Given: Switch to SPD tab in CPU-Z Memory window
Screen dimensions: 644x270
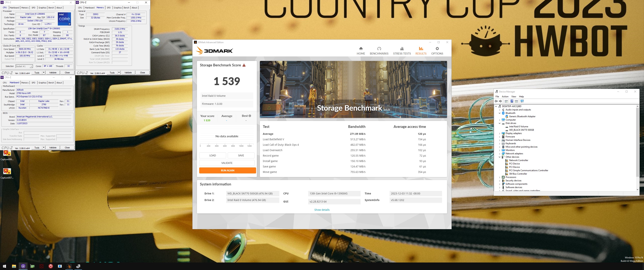Looking at the screenshot, I should click(109, 8).
